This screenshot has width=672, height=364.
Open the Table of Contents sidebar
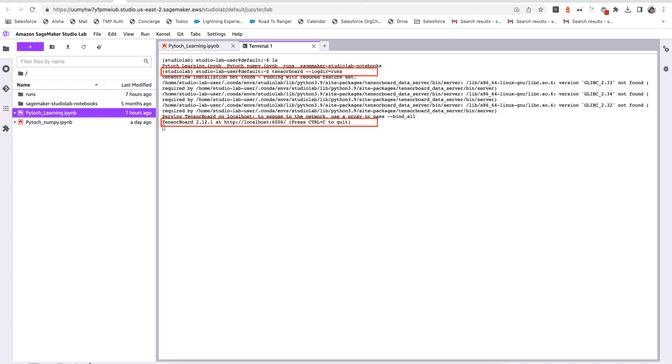(x=6, y=108)
